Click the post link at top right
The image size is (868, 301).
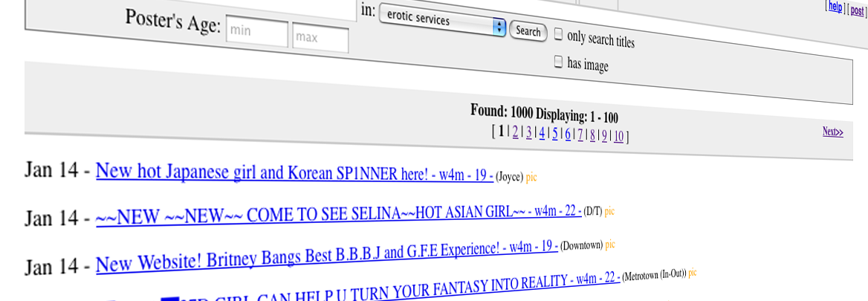pyautogui.click(x=856, y=10)
